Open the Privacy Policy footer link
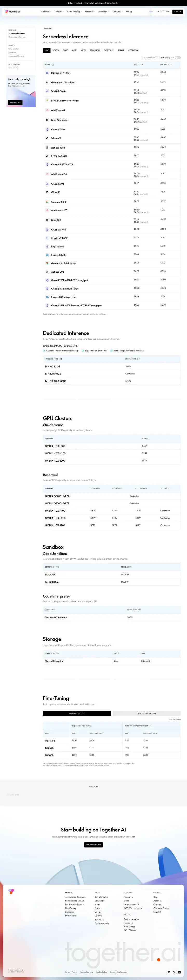This screenshot has height=980, width=187. pyautogui.click(x=71, y=972)
